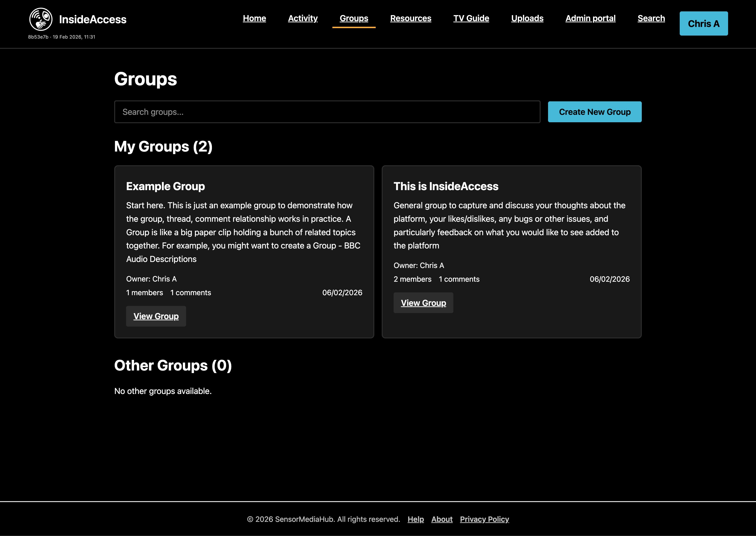Navigate to the Home menu item

(254, 19)
